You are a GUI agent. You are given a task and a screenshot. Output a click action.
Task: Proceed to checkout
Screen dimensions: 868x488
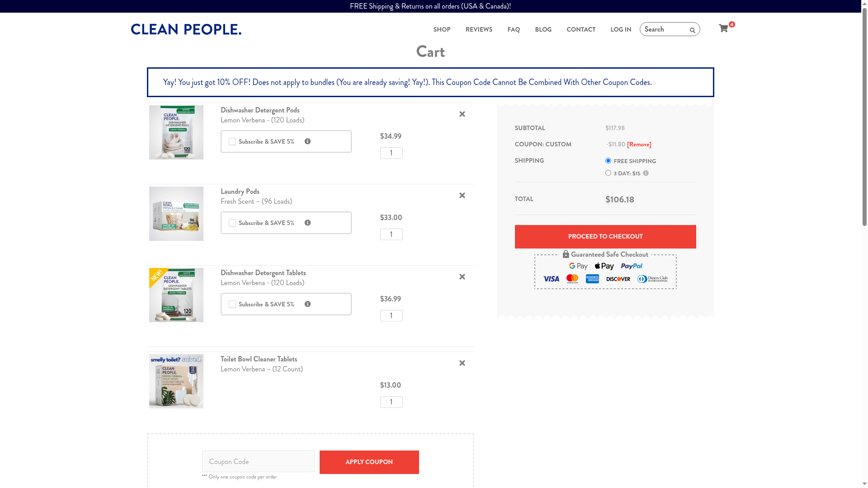pyautogui.click(x=605, y=237)
